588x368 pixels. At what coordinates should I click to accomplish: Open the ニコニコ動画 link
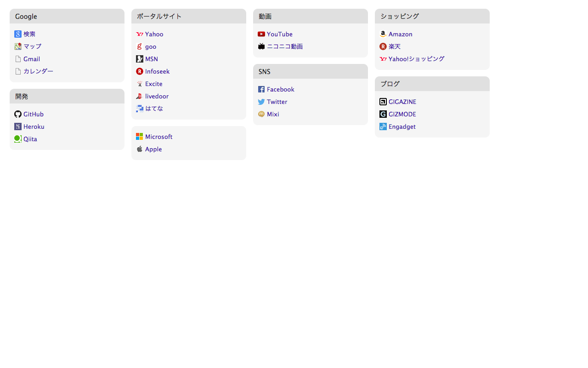click(x=285, y=46)
